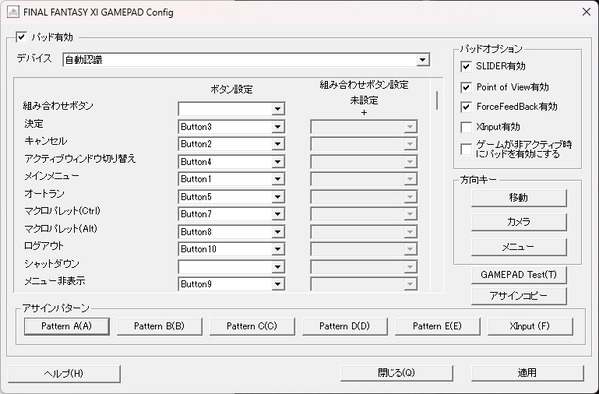This screenshot has width=599, height=394.
Task: Toggle Point of View有効 checkbox
Action: point(466,87)
